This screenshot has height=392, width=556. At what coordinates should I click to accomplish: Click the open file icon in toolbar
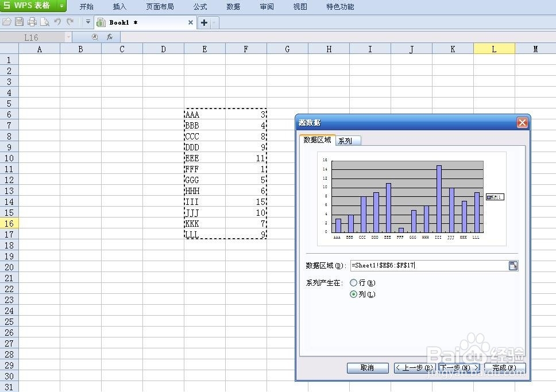(7, 22)
